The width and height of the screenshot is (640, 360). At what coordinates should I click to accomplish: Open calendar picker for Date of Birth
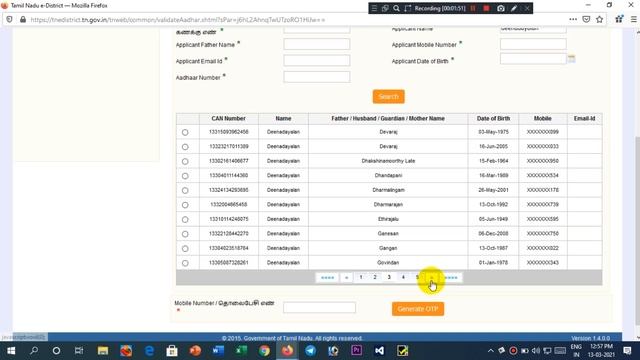coord(571,59)
